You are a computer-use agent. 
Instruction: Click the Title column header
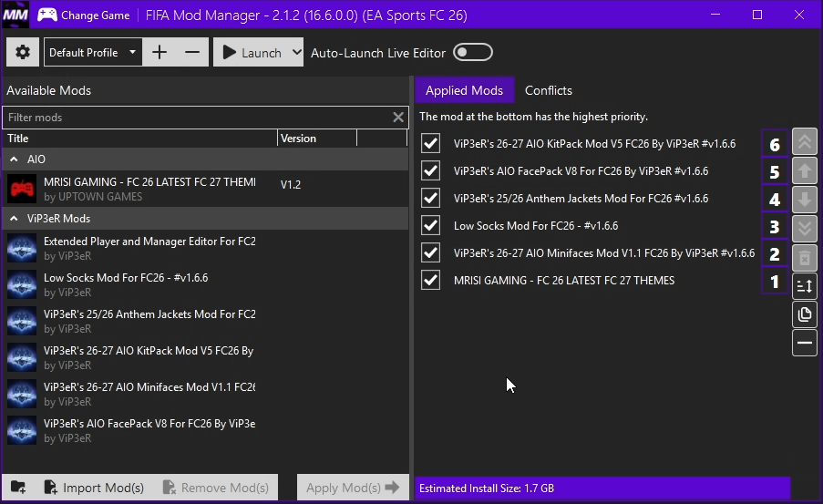pos(139,138)
